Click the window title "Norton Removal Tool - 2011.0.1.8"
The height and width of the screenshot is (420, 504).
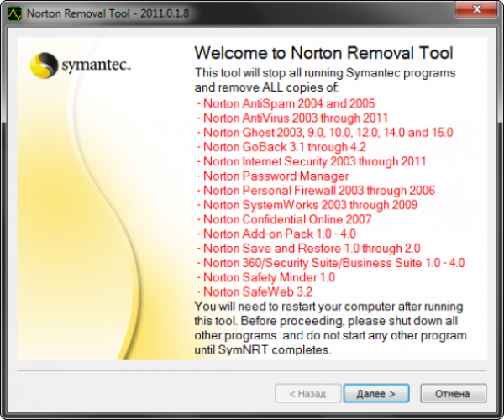(108, 13)
